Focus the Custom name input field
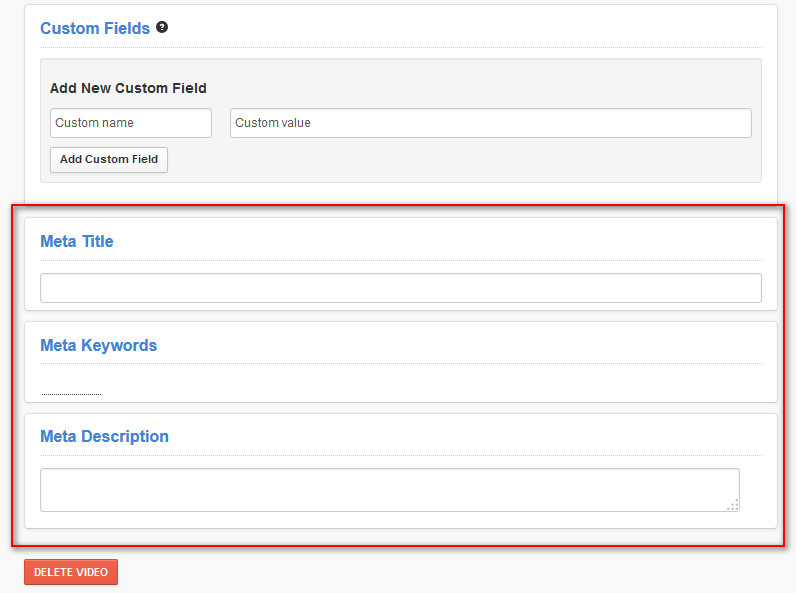The height and width of the screenshot is (593, 796). 131,123
